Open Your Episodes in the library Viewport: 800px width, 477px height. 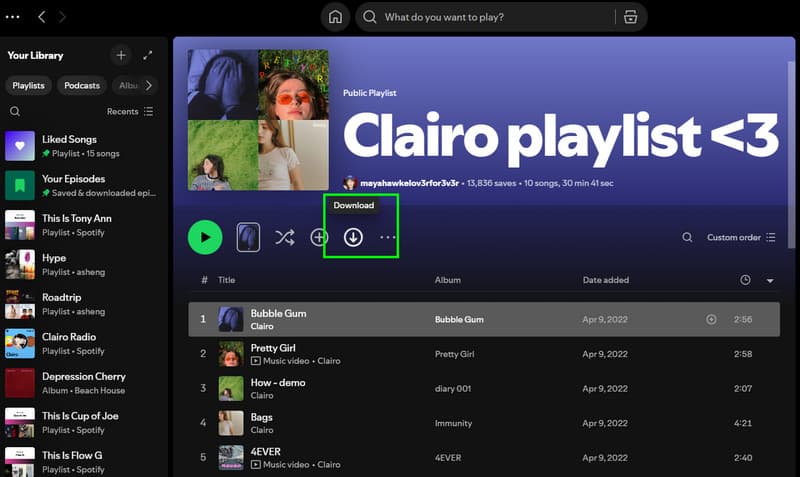(84, 185)
